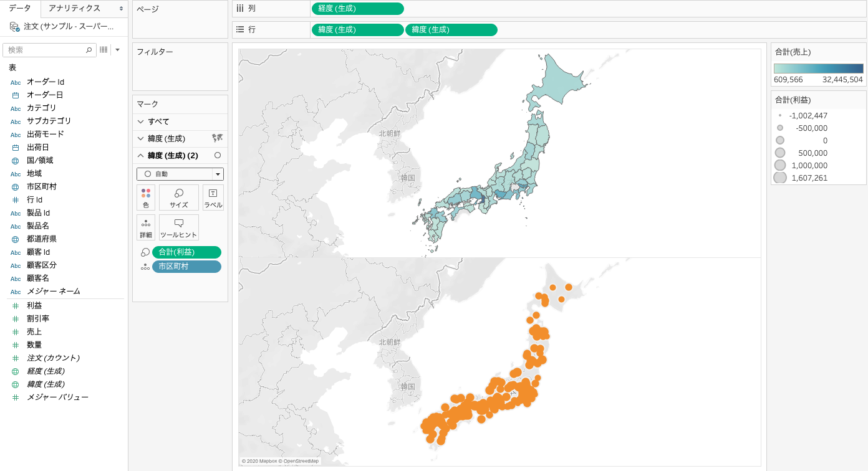Open the data pane sort dropdown arrow
Image resolution: width=868 pixels, height=471 pixels.
(117, 50)
